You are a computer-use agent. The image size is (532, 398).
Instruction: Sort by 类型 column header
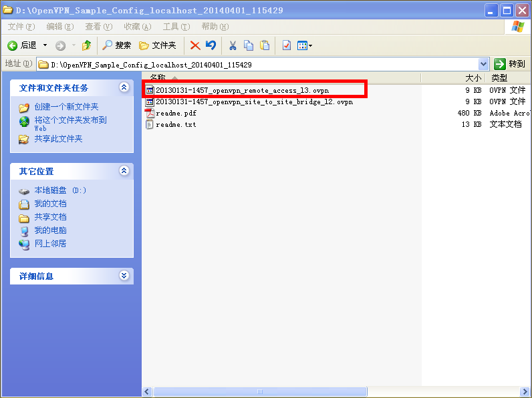tap(507, 77)
